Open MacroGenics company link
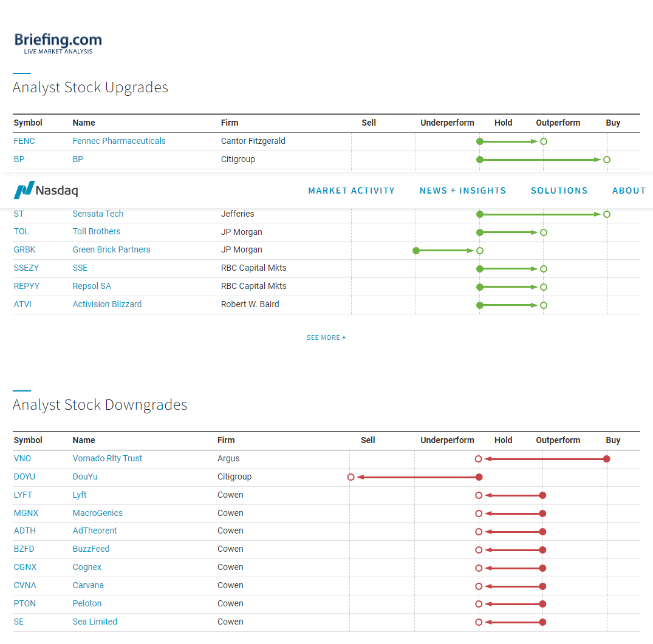This screenshot has width=653, height=644. coord(97,513)
